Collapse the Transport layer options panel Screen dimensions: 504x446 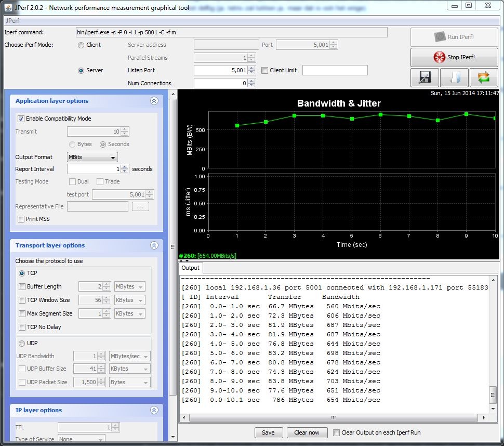[x=154, y=246]
